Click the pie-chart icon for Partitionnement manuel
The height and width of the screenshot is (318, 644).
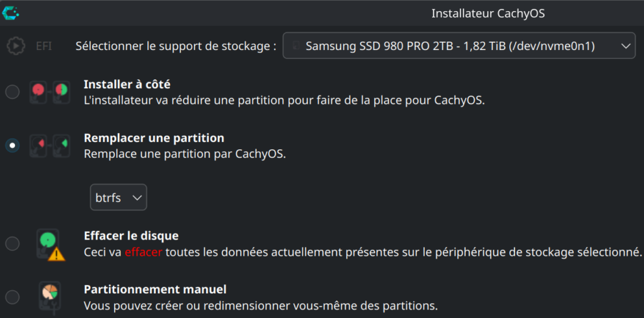point(49,297)
